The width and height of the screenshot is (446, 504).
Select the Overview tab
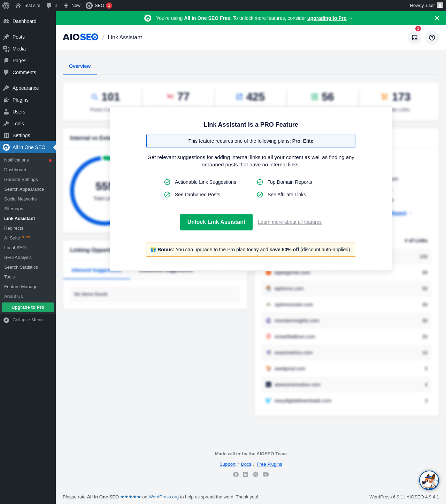pos(80,66)
